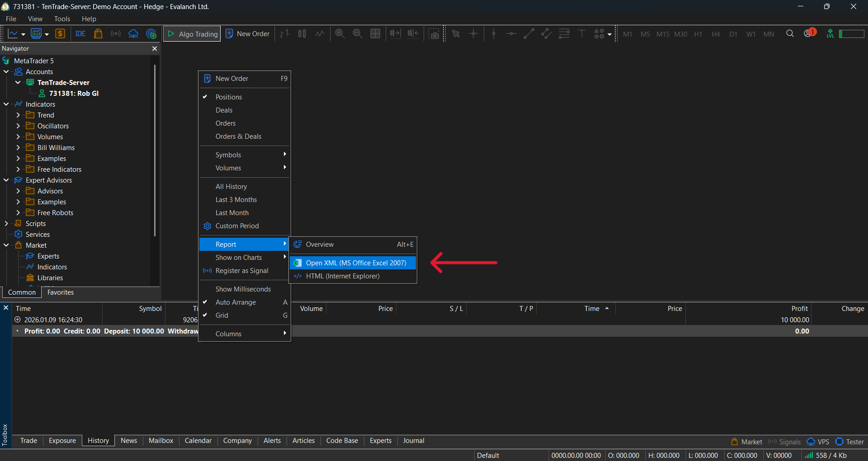Image resolution: width=868 pixels, height=461 pixels.
Task: Select the text label T tool
Action: click(x=582, y=34)
